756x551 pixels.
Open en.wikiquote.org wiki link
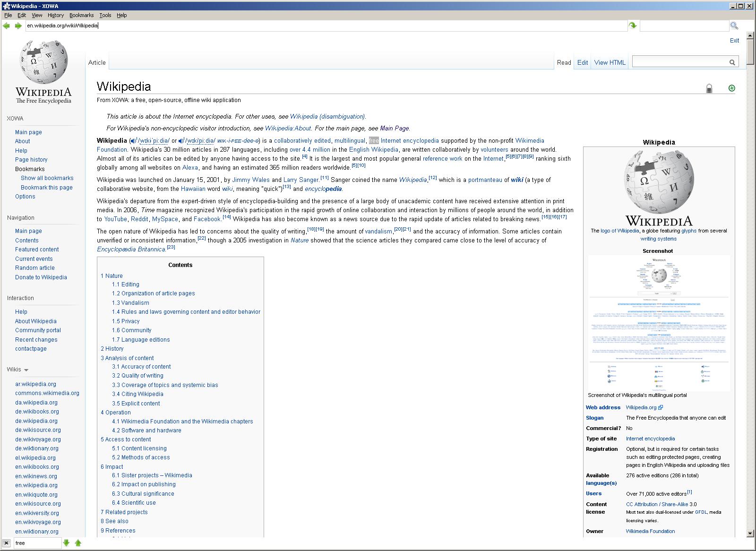click(36, 495)
